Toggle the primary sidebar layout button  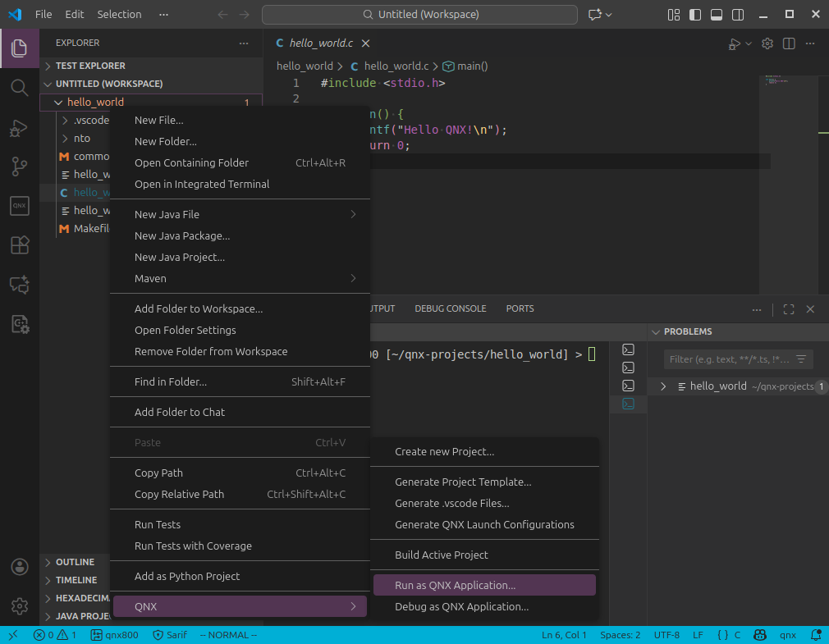695,14
